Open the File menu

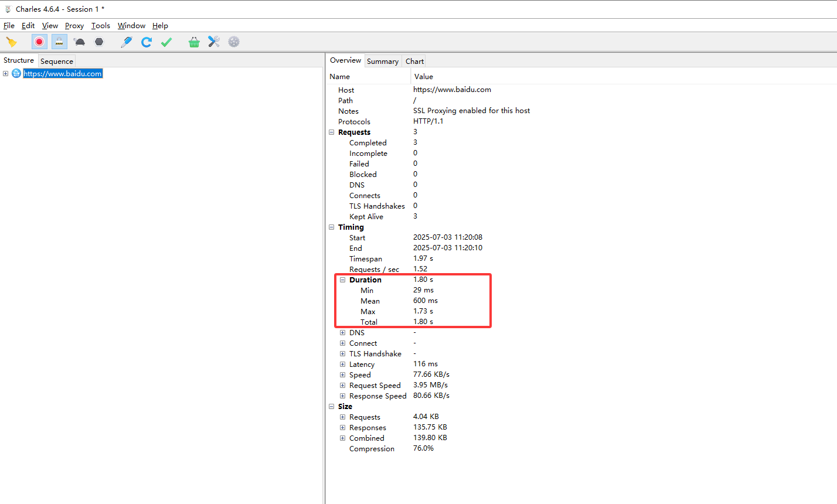[9, 26]
